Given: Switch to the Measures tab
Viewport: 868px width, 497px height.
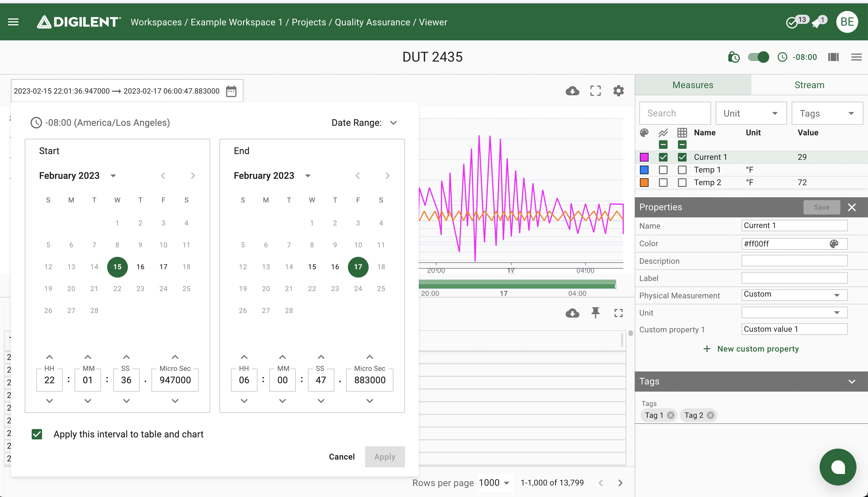Looking at the screenshot, I should 693,85.
